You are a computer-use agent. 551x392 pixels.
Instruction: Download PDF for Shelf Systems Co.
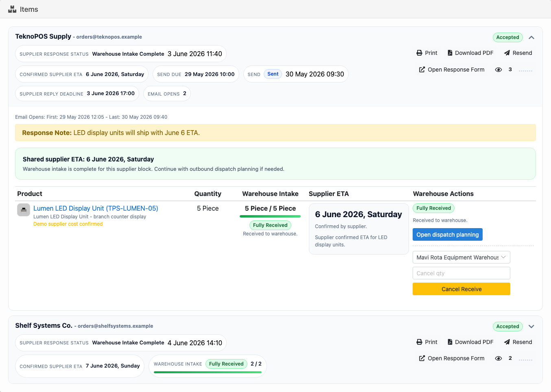[x=470, y=342]
